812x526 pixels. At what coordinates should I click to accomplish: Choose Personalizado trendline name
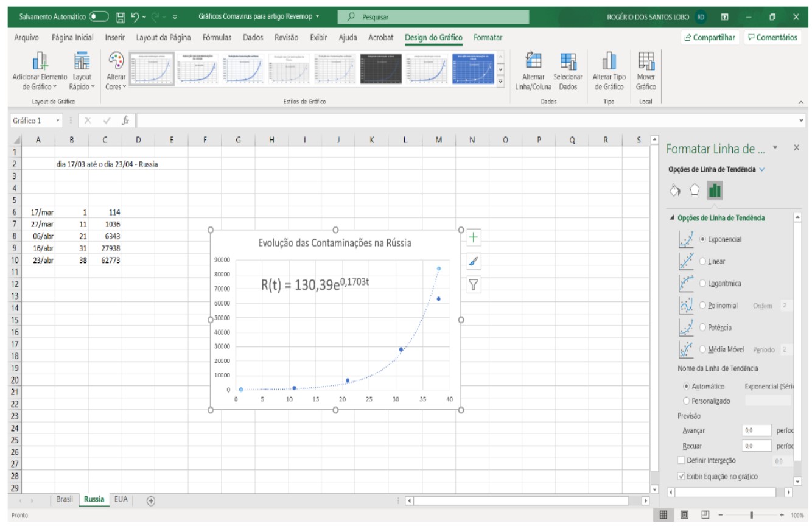687,401
